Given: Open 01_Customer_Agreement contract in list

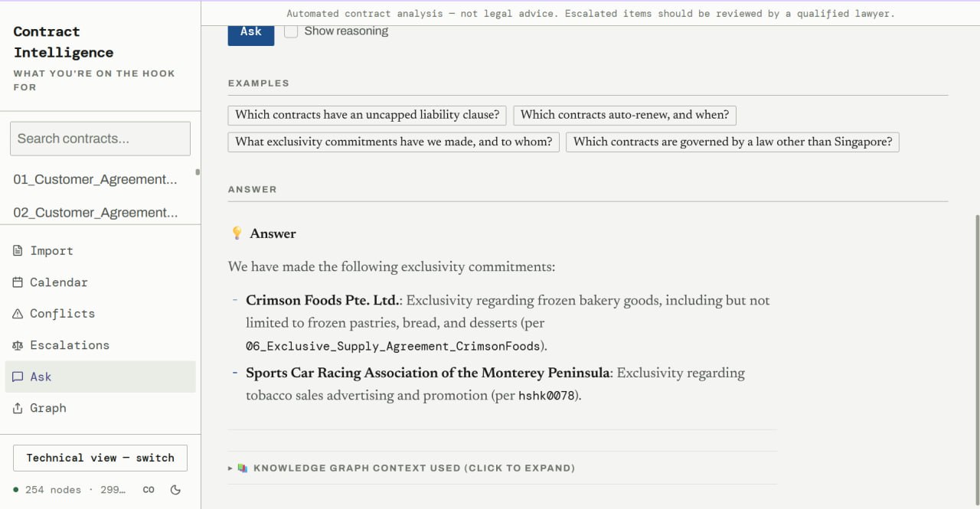Looking at the screenshot, I should [x=95, y=179].
